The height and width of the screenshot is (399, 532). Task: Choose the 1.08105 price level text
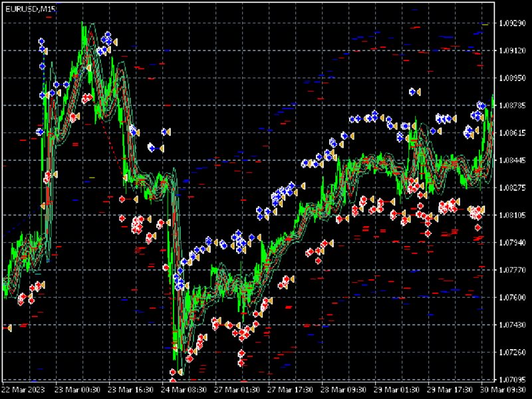pyautogui.click(x=512, y=215)
